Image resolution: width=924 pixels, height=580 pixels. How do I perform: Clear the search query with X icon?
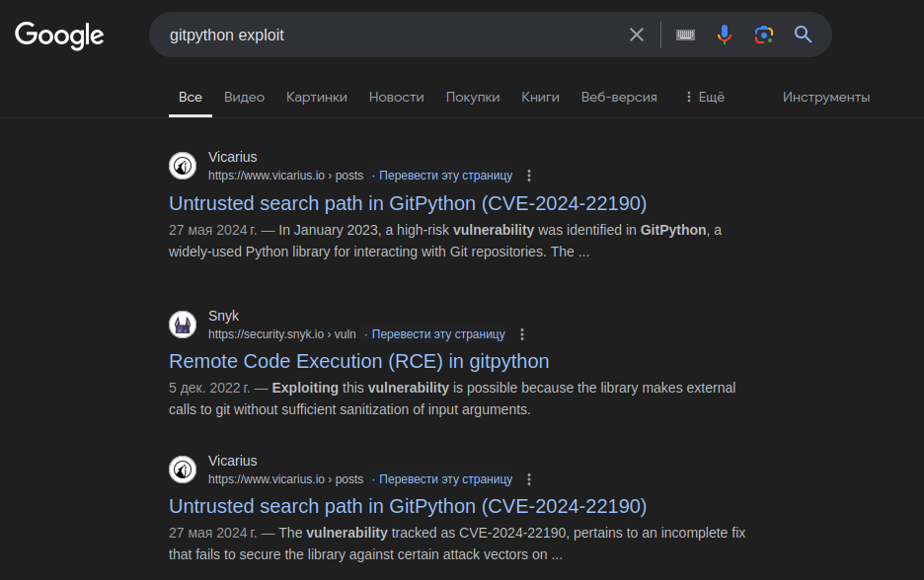coord(637,35)
